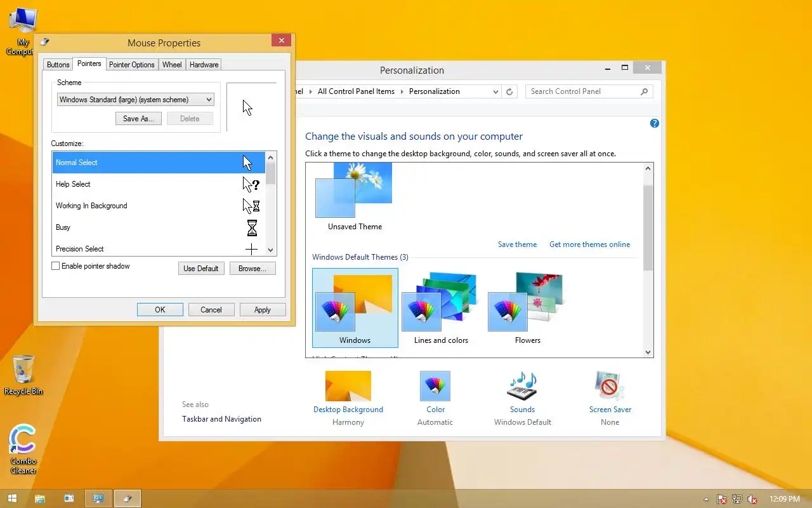Click the Save theme link
The image size is (812, 508).
517,244
